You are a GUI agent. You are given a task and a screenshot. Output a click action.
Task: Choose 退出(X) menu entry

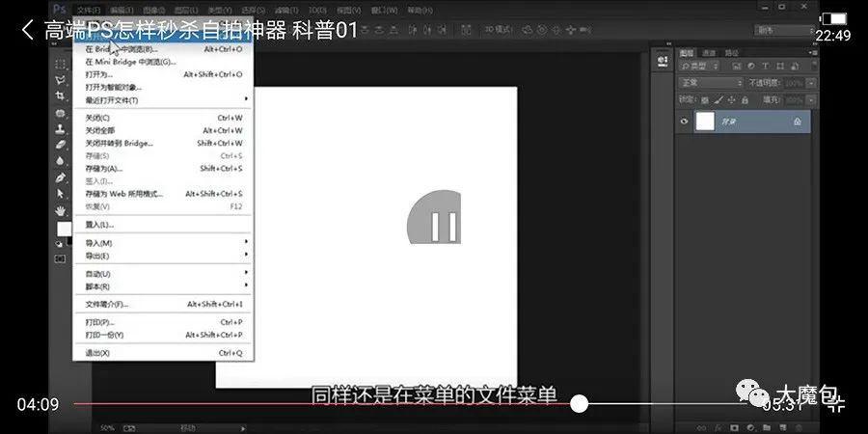coord(164,353)
